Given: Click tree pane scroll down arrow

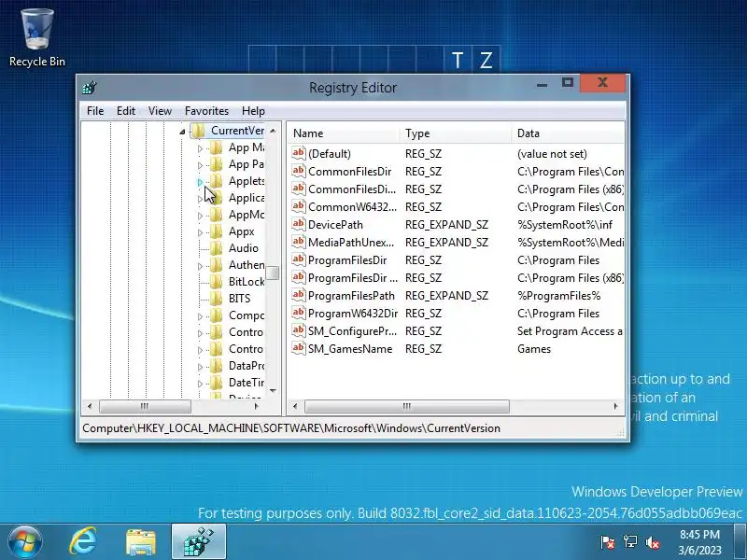Looking at the screenshot, I should [273, 391].
